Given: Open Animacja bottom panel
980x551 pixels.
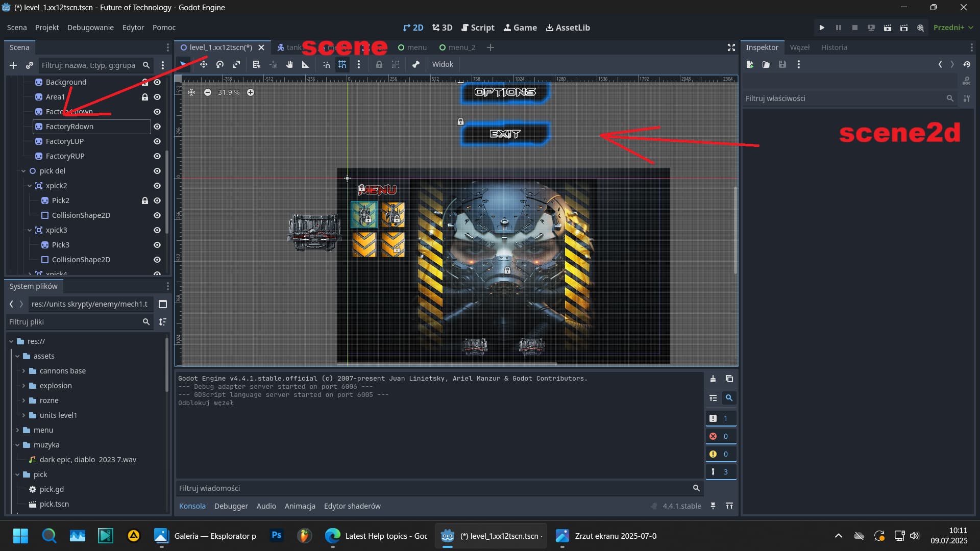Looking at the screenshot, I should [x=300, y=506].
